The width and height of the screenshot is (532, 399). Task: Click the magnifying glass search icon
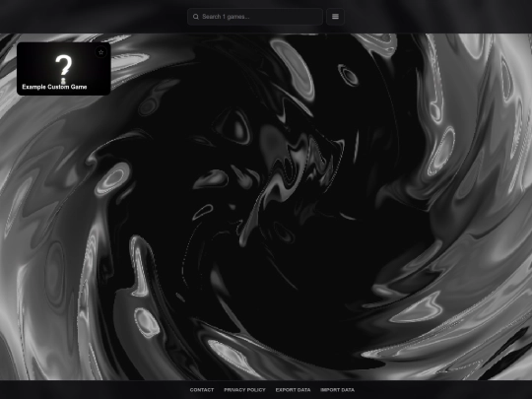point(196,17)
